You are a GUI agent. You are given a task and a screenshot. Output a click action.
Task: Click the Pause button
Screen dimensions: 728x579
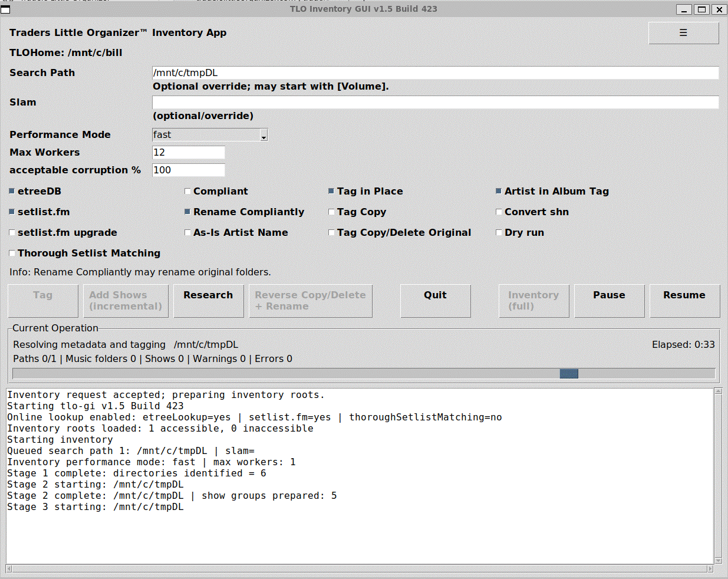click(x=610, y=301)
